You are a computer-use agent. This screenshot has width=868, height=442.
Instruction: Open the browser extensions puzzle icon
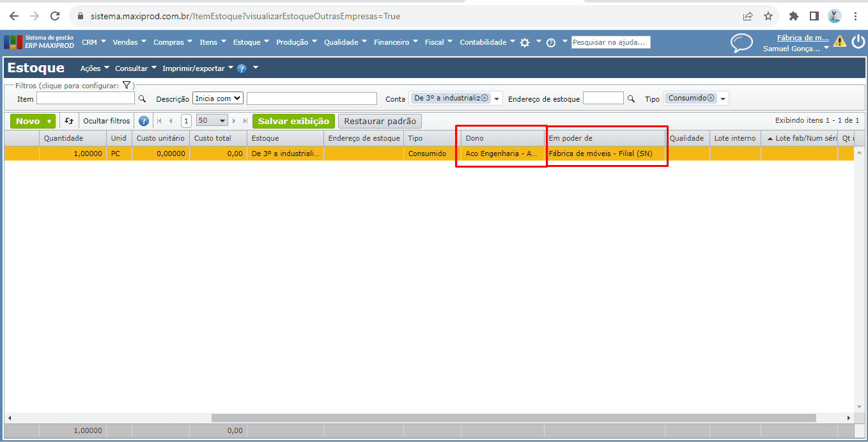coord(794,16)
